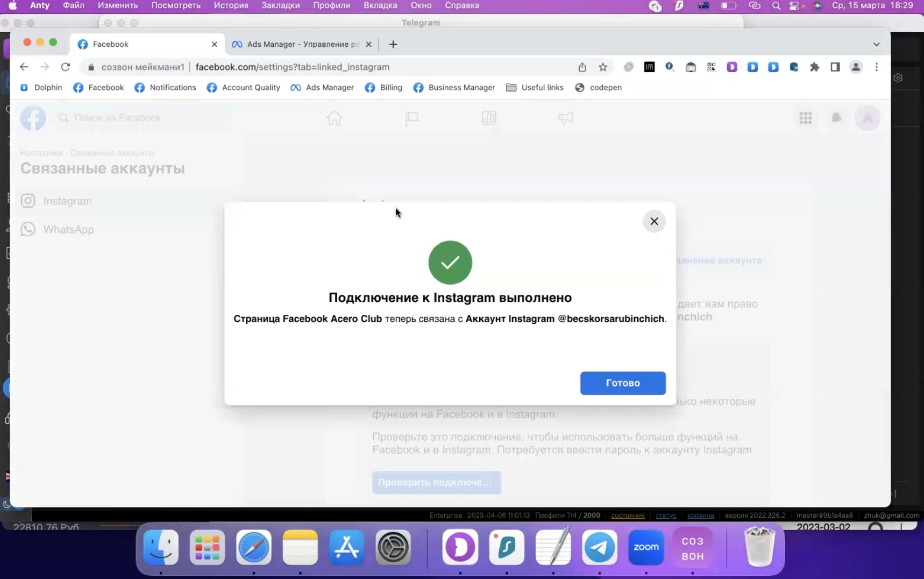Open the Notifications bookmark
The height and width of the screenshot is (579, 924).
pos(165,87)
